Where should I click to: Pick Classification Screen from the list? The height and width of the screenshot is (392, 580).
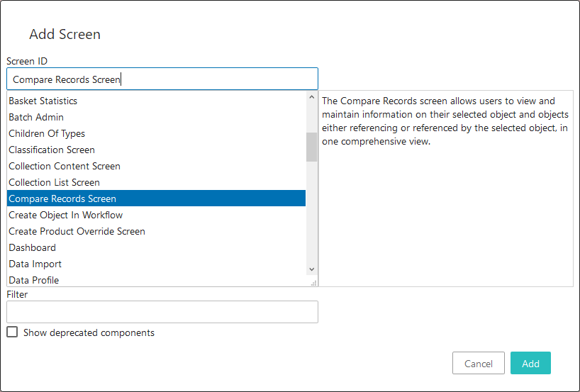tap(156, 150)
